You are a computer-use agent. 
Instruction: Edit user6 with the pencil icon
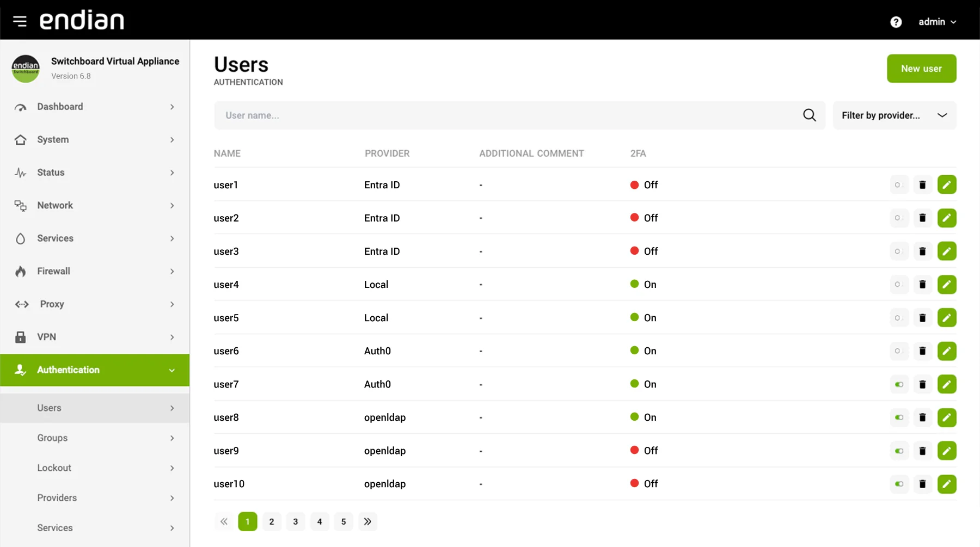click(x=947, y=351)
